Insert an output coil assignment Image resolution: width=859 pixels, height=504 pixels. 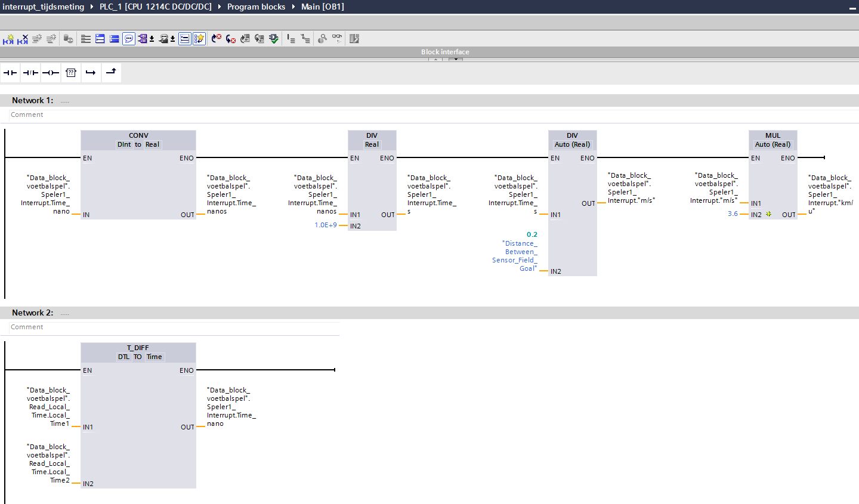click(x=51, y=73)
